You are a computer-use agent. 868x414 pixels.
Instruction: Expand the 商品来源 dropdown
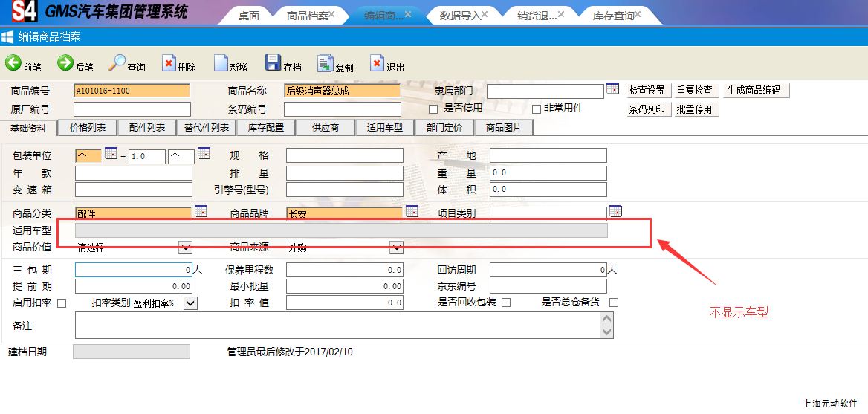[x=396, y=248]
